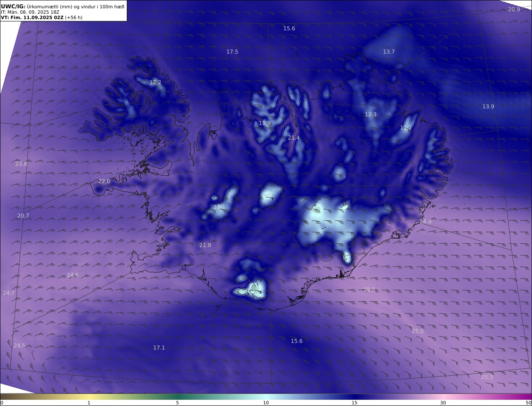Screen dimensions: 532x406
Task: Click the 30 label on the color scale
Action: (443, 403)
